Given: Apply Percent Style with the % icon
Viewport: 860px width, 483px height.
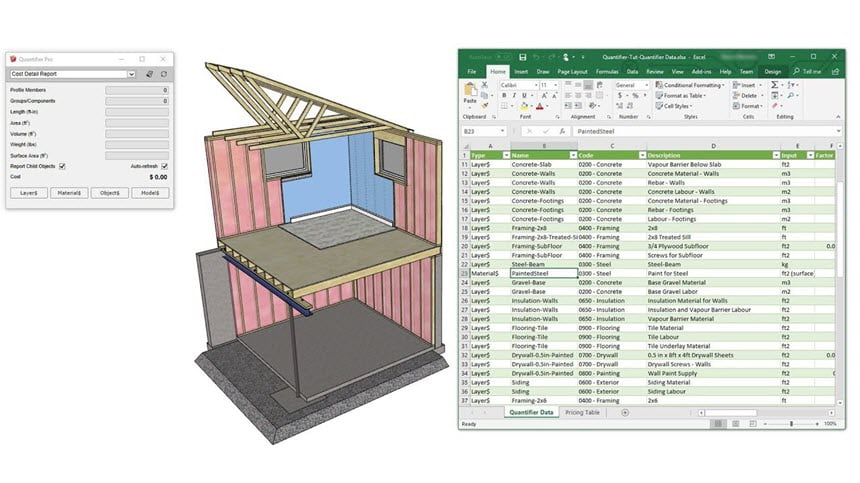Looking at the screenshot, I should pyautogui.click(x=635, y=95).
